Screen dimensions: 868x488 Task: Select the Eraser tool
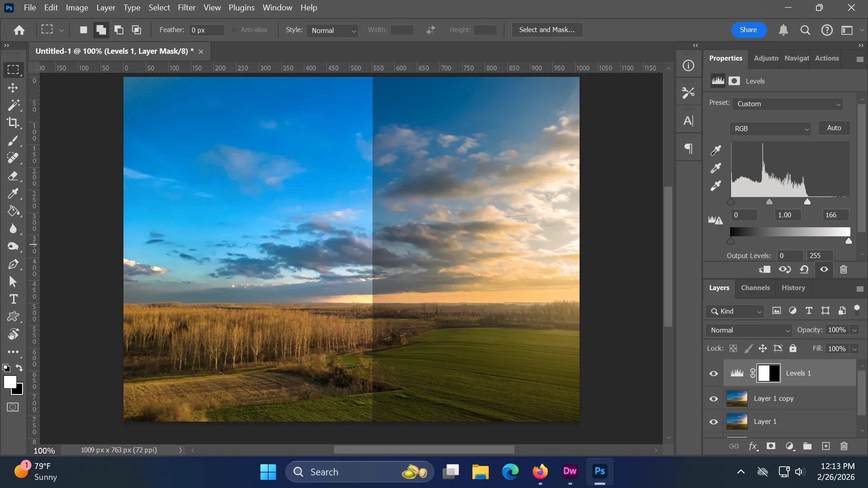(13, 176)
